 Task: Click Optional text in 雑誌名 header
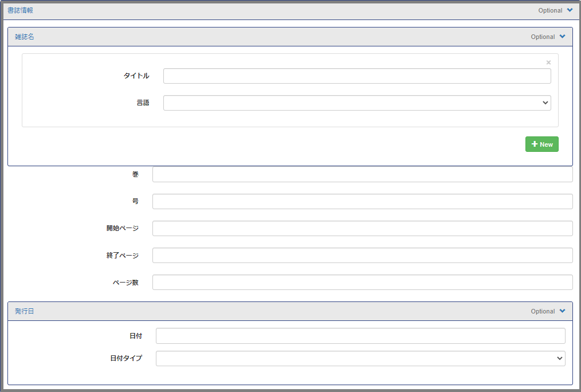(543, 37)
